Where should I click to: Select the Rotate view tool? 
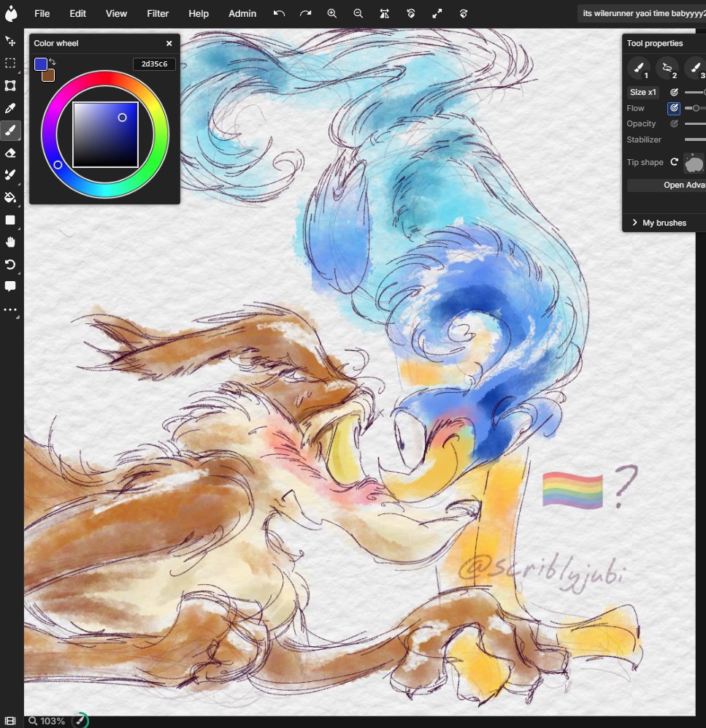click(10, 264)
